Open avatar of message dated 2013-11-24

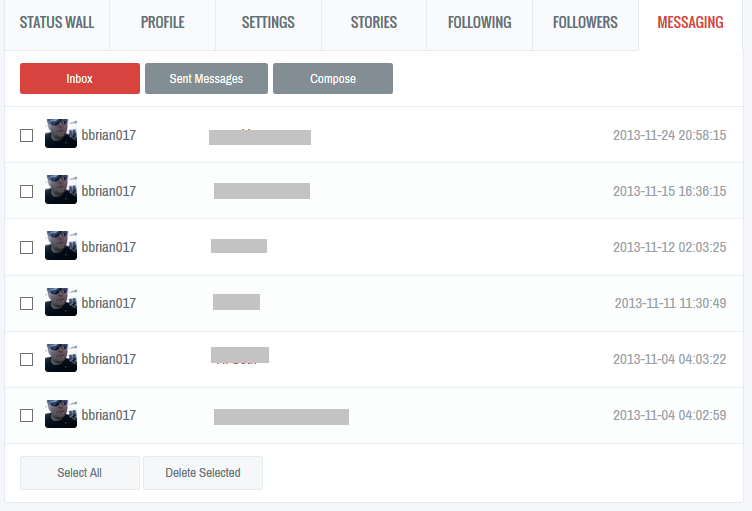(61, 135)
